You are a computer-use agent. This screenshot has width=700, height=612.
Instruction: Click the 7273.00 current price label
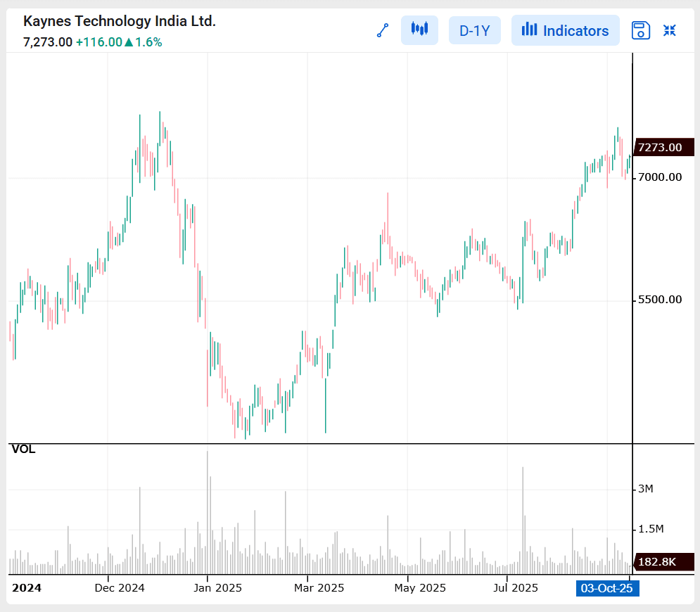pos(663,147)
